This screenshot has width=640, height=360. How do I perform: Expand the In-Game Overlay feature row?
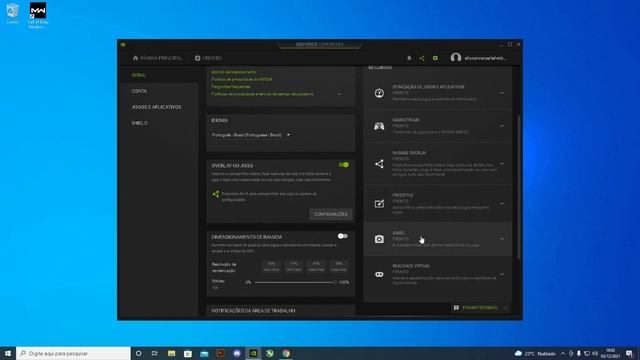502,164
